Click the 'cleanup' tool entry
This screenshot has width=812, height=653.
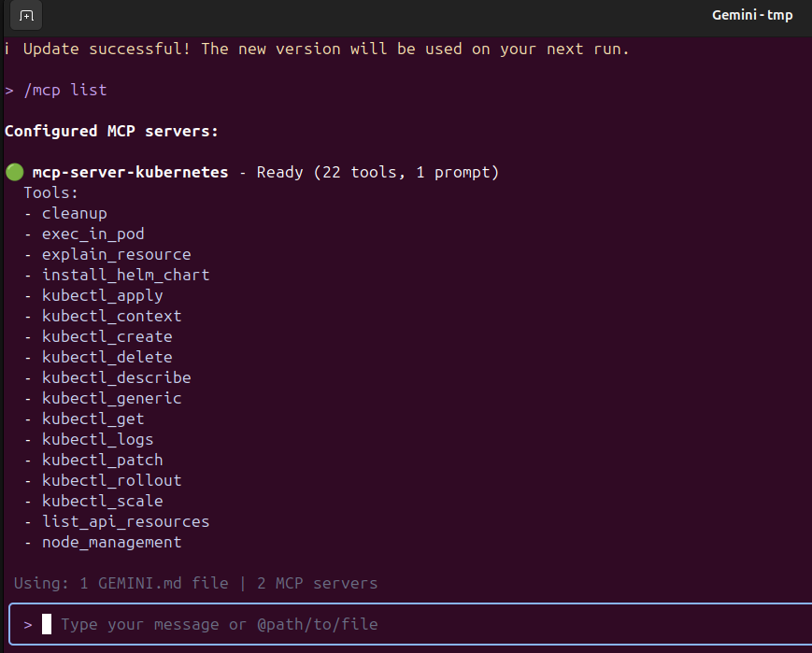tap(74, 213)
